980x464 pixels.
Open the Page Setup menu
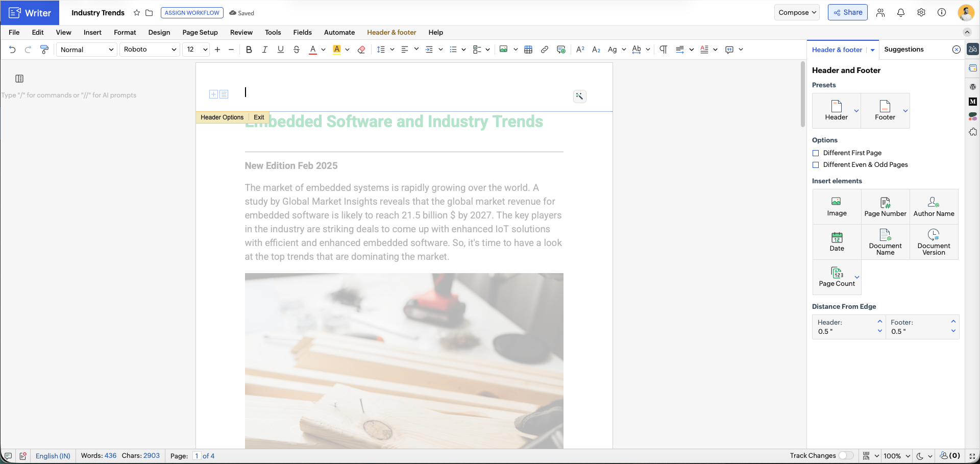(200, 32)
